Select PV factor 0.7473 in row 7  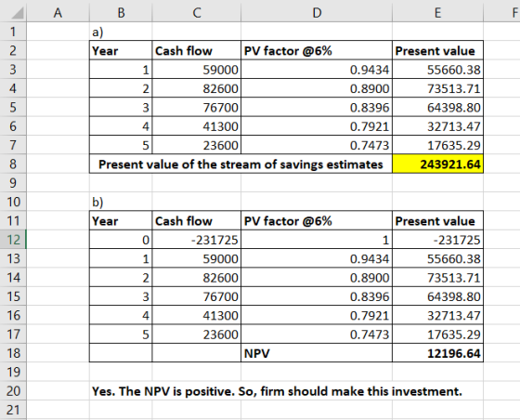click(317, 145)
